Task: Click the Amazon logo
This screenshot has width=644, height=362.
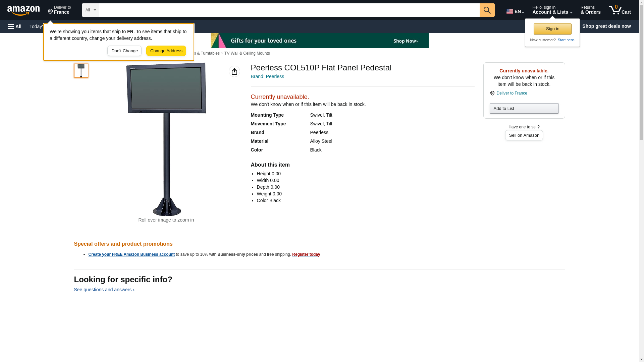Action: 23,10
